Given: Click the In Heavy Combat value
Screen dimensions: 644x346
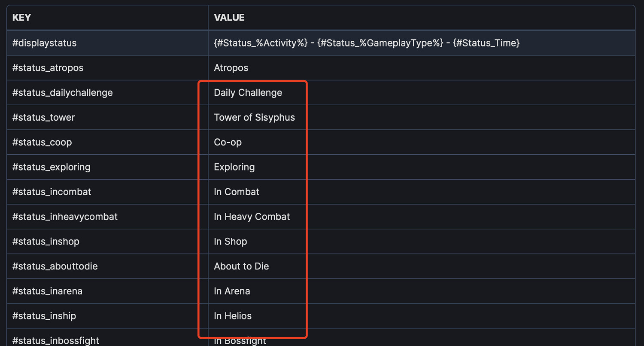Looking at the screenshot, I should [x=252, y=217].
